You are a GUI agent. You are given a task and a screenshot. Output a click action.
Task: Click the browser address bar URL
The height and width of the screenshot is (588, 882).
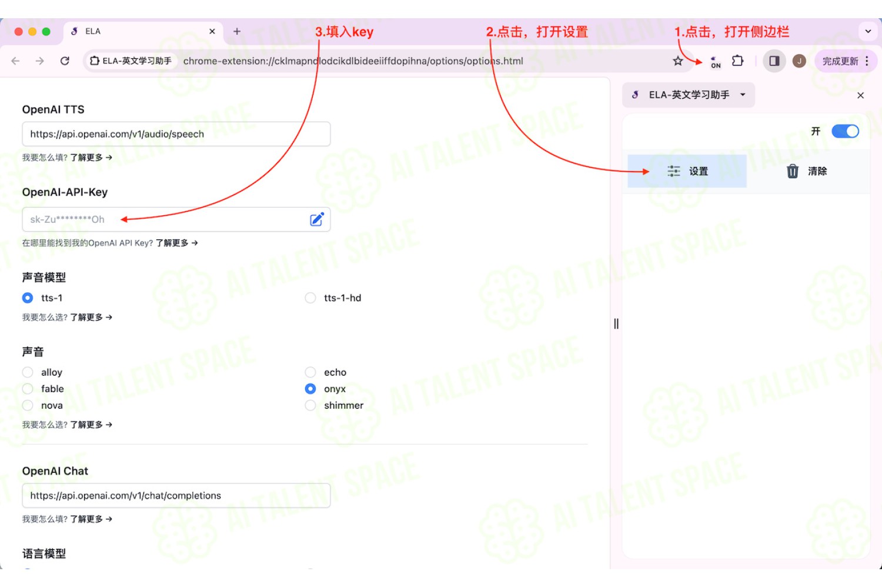[x=353, y=61]
